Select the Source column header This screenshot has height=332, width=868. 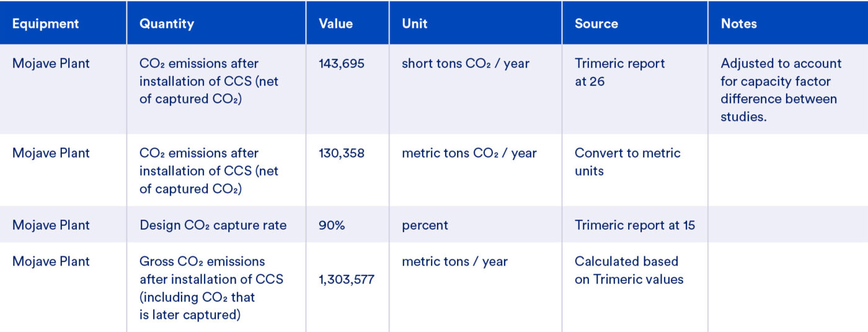[x=596, y=24]
